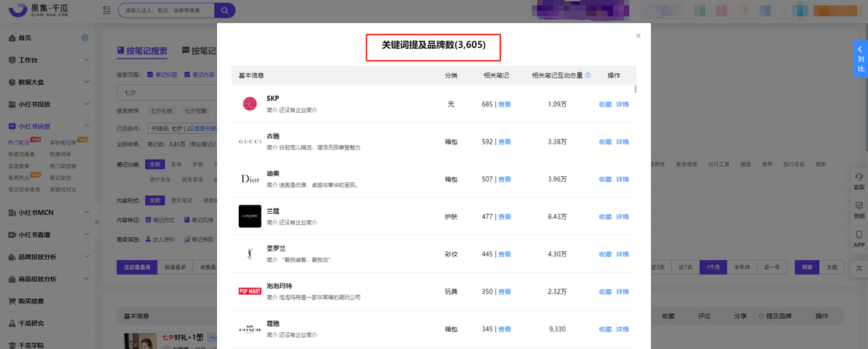Click 查看 link for 古驰 related notes
Image resolution: width=868 pixels, height=349 pixels.
point(505,142)
